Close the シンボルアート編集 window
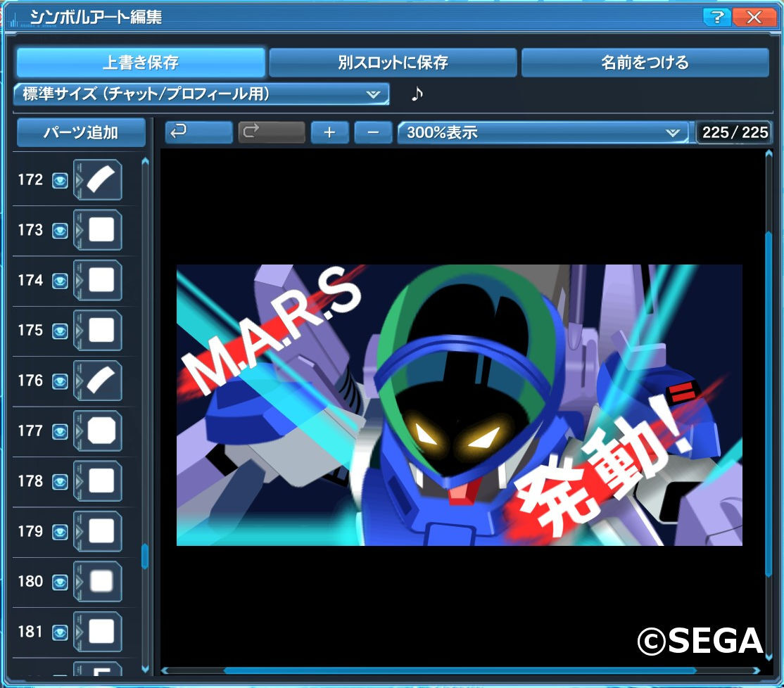The width and height of the screenshot is (784, 688). [x=754, y=17]
